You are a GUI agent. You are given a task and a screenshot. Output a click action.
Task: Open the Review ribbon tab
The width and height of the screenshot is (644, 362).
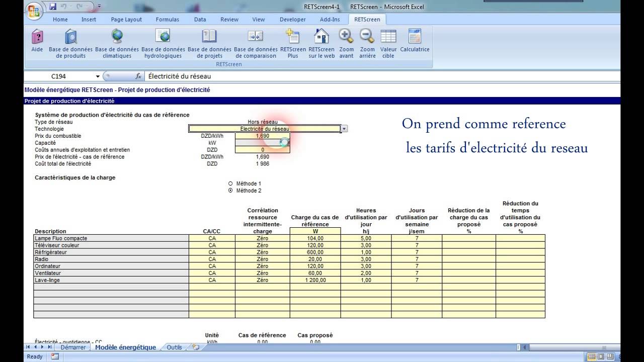229,20
